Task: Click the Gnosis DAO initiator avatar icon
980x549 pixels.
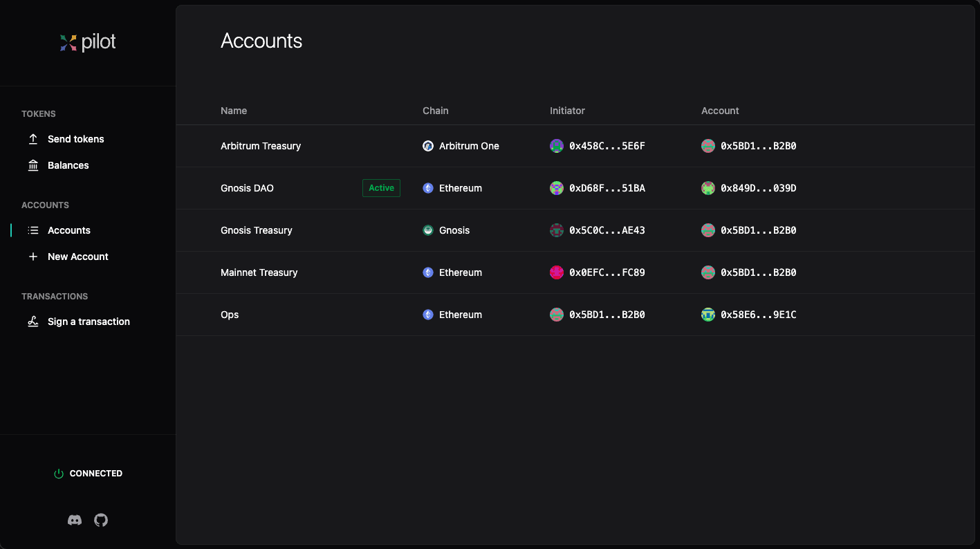Action: tap(557, 188)
